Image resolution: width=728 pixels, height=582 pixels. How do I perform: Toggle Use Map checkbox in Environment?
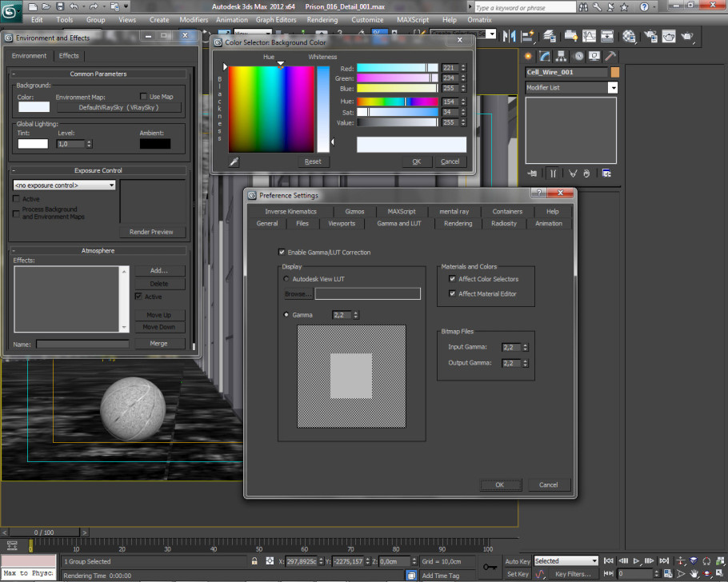click(x=143, y=96)
